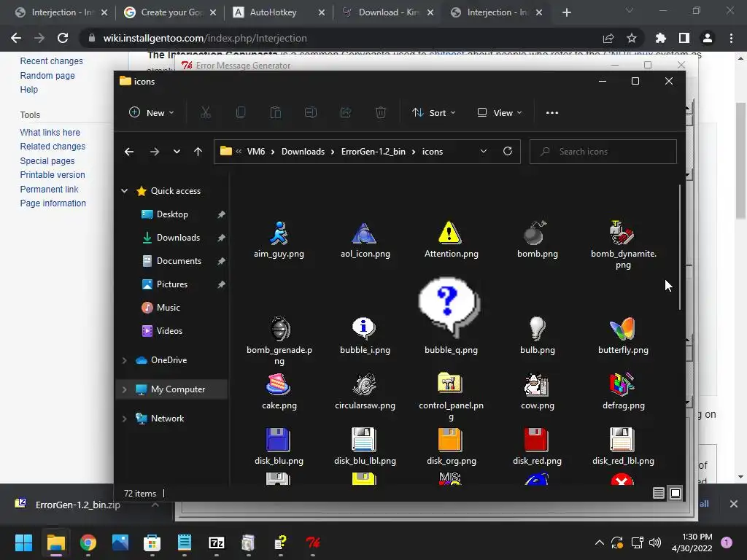Select the bomb_grenade.png file
Screen dimensions: 747x560
[279, 341]
